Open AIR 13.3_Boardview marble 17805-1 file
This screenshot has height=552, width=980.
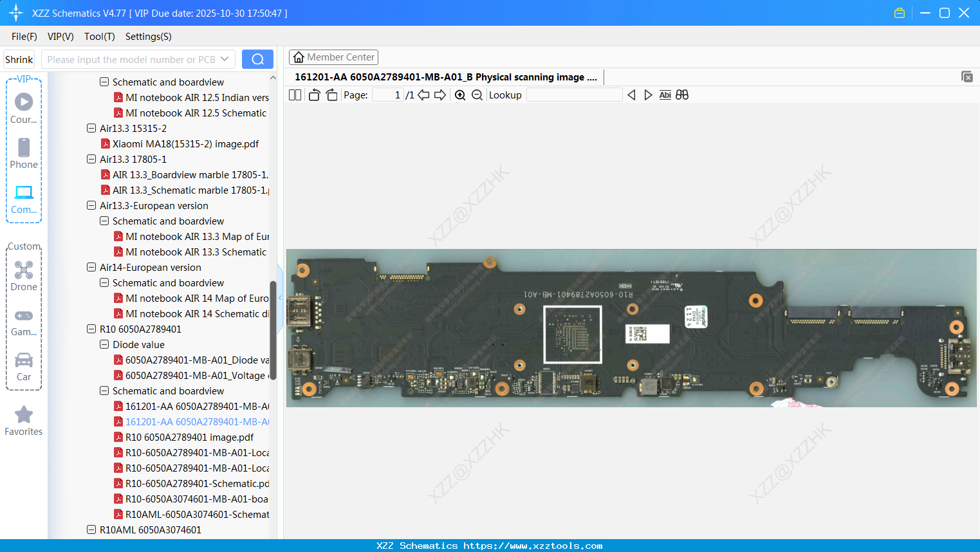[x=190, y=175]
